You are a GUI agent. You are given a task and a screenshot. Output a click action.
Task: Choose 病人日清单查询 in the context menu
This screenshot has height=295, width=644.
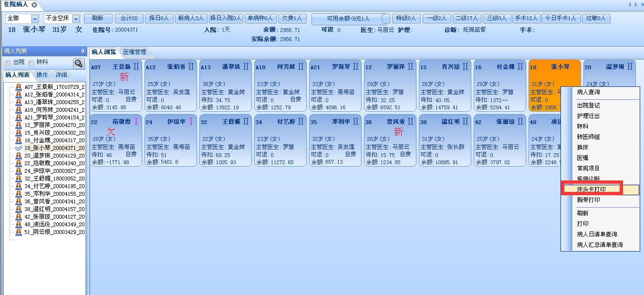(600, 234)
